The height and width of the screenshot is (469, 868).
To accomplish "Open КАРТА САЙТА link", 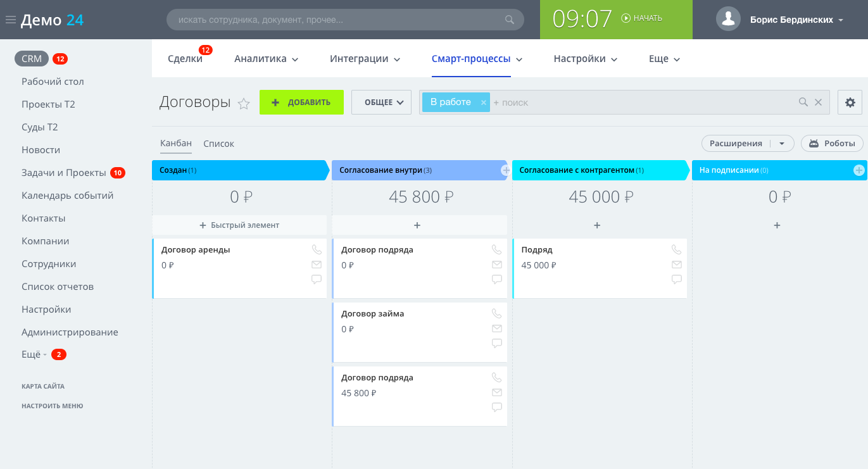I will click(x=43, y=386).
